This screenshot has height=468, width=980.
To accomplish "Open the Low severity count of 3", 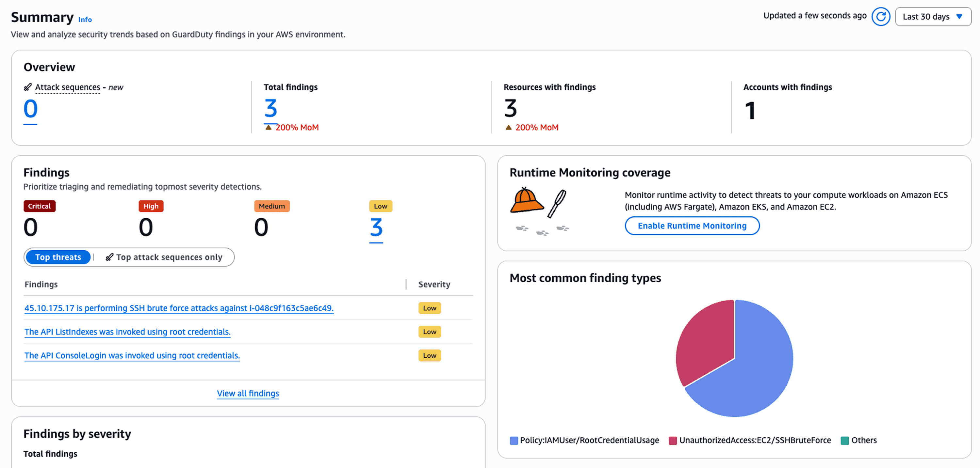I will pyautogui.click(x=376, y=228).
